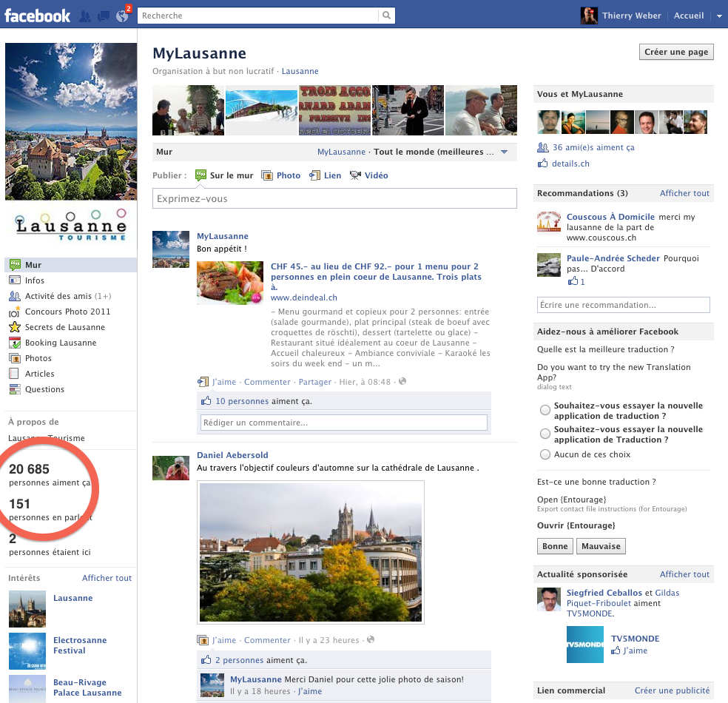Image resolution: width=728 pixels, height=703 pixels.
Task: Click Créer une page button
Action: click(676, 52)
